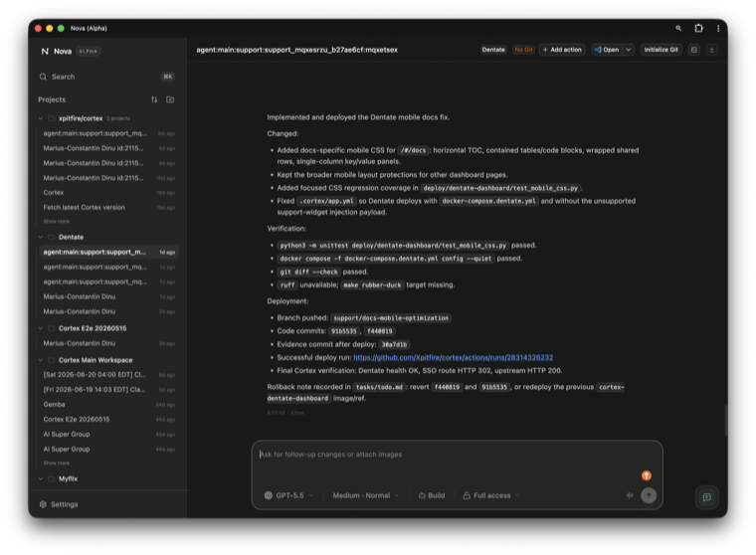Click the No Git status badge
Viewport: 756px width, 555px height.
pyautogui.click(x=523, y=50)
